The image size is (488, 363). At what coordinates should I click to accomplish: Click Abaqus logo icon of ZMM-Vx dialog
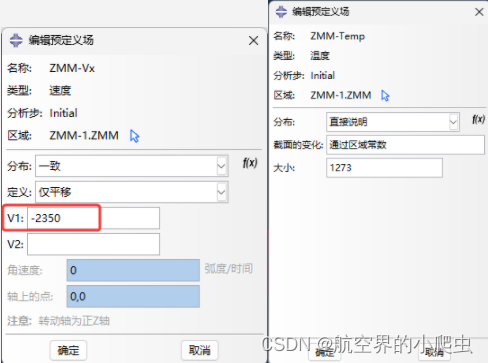(16, 40)
